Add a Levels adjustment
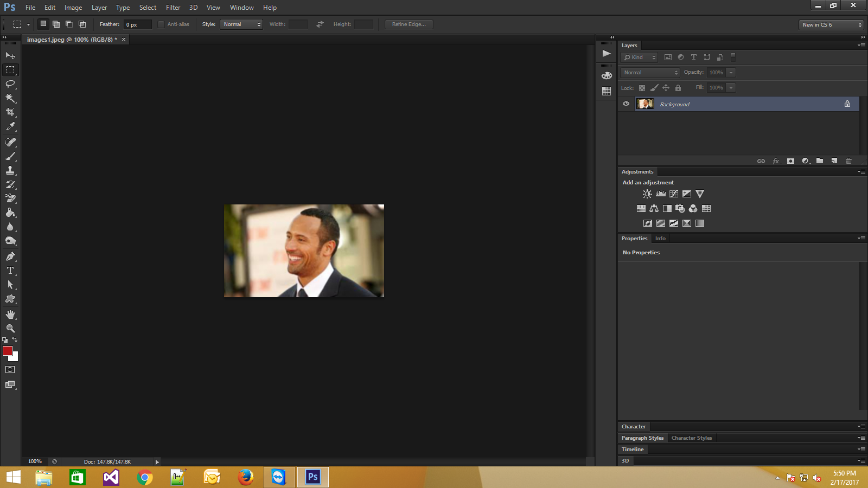This screenshot has width=868, height=488. pos(660,194)
